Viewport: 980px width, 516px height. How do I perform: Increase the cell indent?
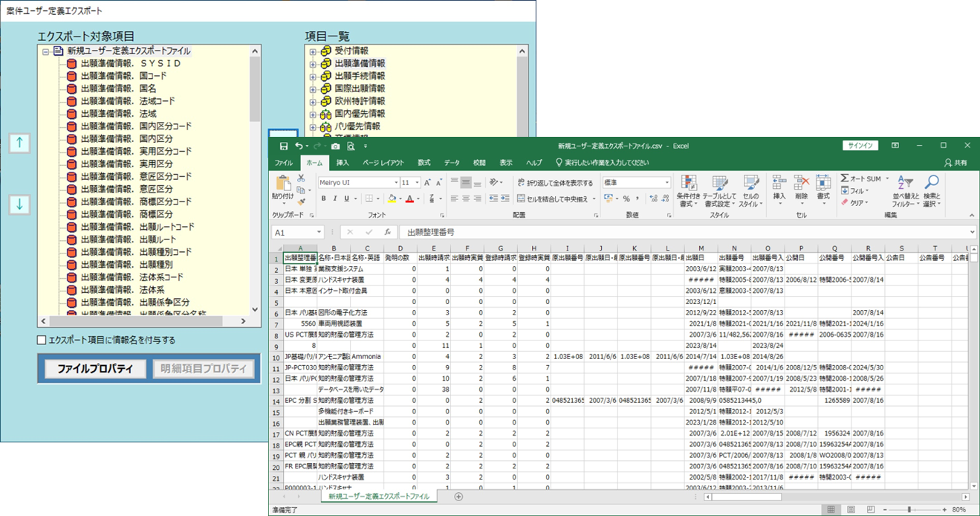click(x=504, y=199)
